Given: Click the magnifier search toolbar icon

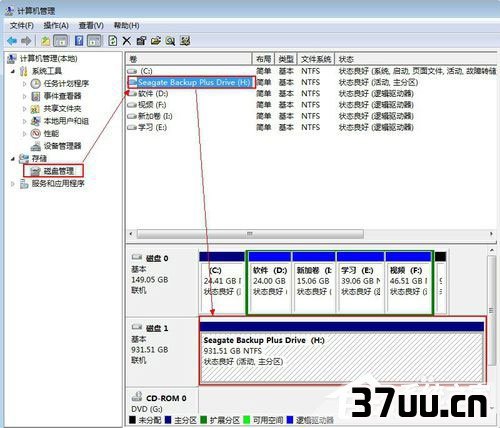Looking at the screenshot, I should pos(170,41).
